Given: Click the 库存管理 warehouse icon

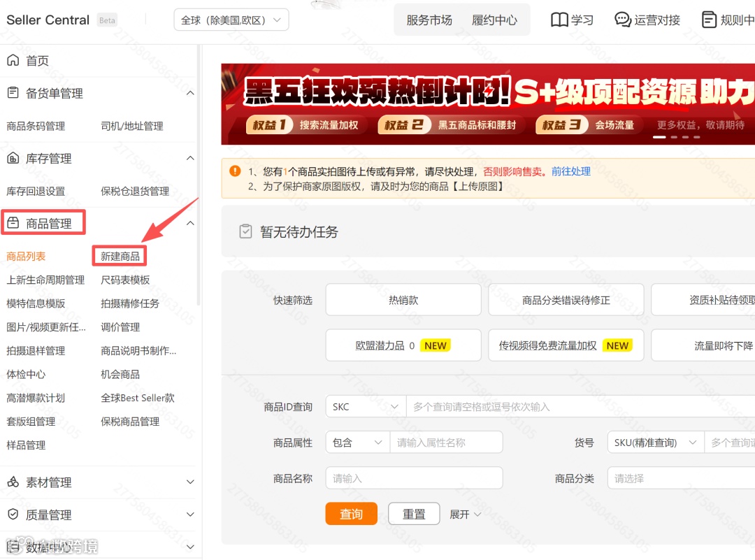Looking at the screenshot, I should click(13, 158).
